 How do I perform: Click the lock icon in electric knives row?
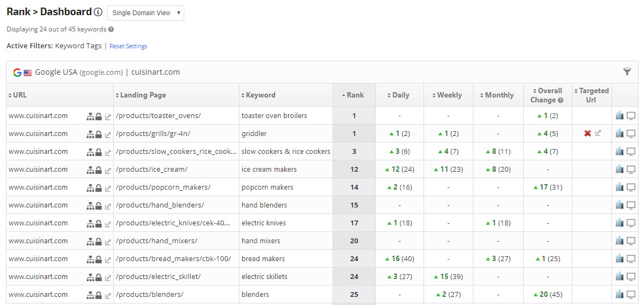click(x=99, y=224)
